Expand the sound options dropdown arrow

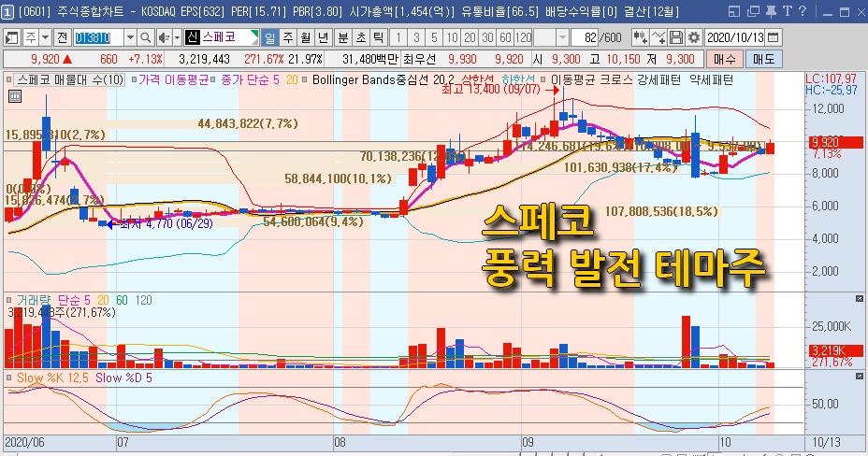tap(177, 37)
